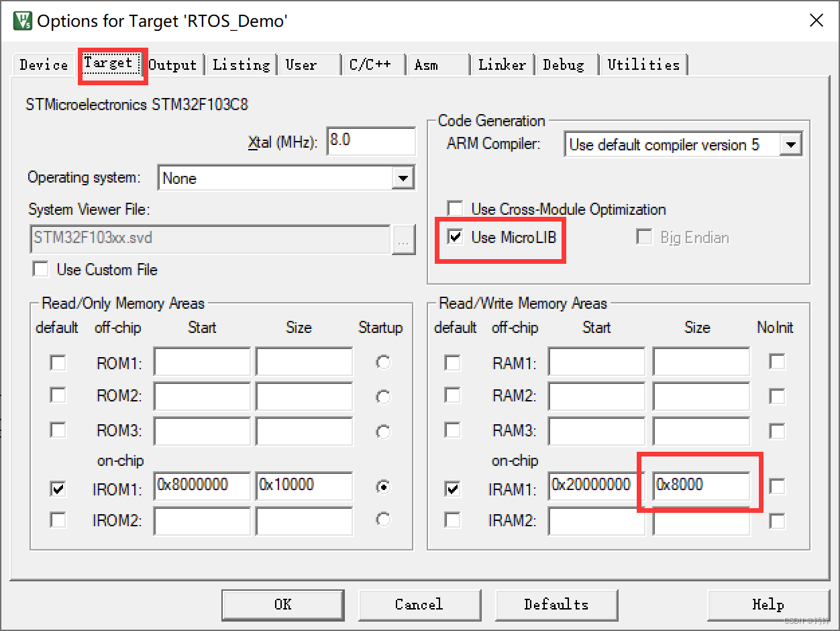
Task: Click the Keil uVision title bar icon
Action: [23, 21]
